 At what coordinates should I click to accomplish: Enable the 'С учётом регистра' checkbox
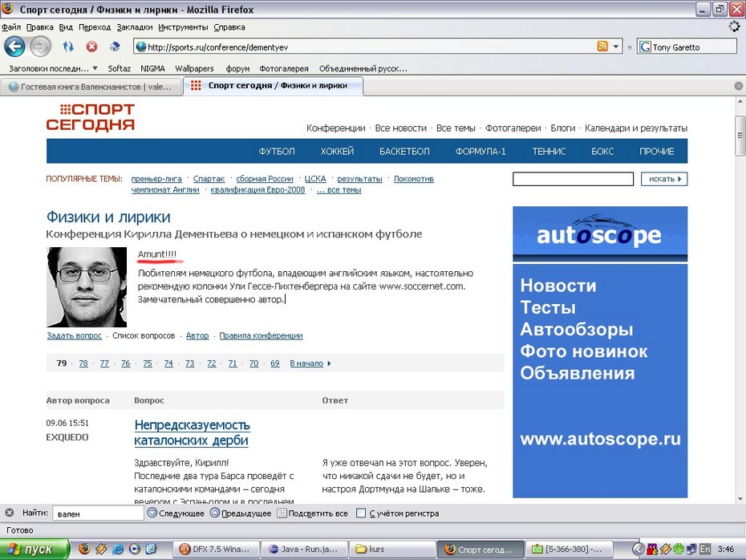click(361, 513)
